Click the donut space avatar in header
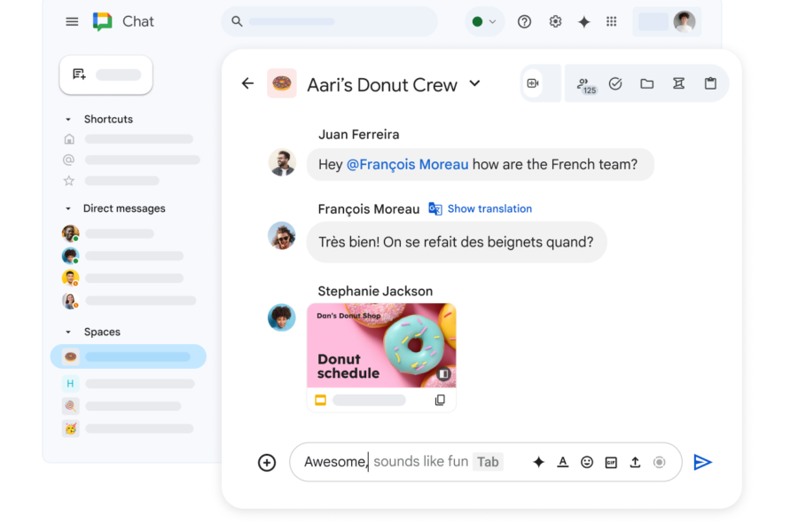This screenshot has height=532, width=798. (282, 83)
